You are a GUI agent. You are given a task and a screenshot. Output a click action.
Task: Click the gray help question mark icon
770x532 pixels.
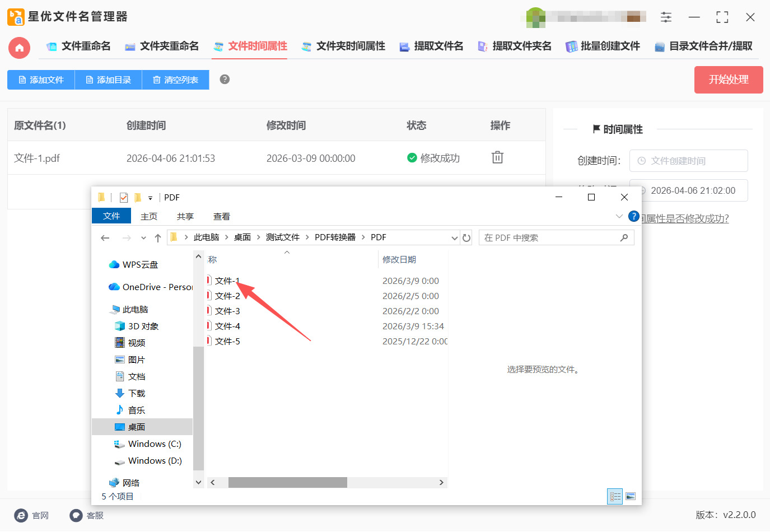pos(225,80)
